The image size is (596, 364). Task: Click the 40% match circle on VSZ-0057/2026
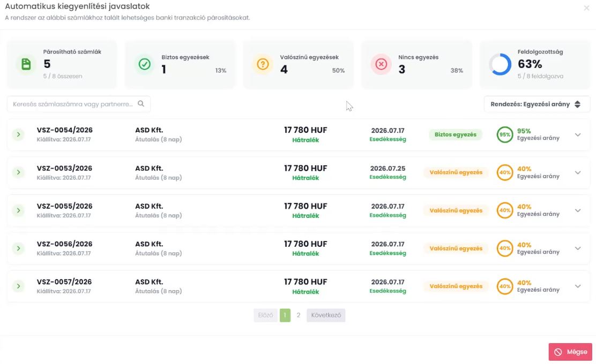point(505,286)
